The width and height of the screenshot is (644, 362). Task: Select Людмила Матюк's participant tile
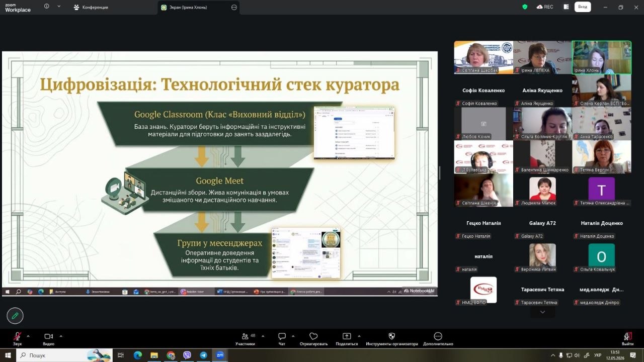tap(542, 190)
